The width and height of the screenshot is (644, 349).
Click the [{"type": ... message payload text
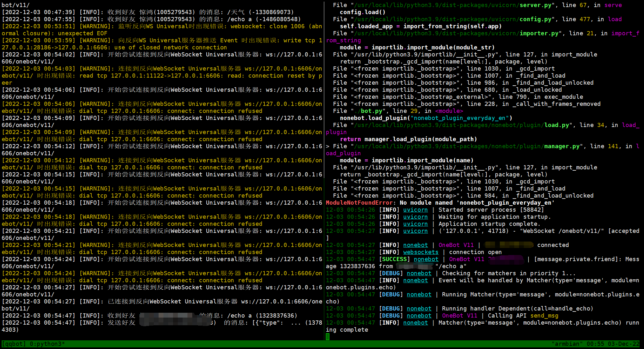(276, 323)
